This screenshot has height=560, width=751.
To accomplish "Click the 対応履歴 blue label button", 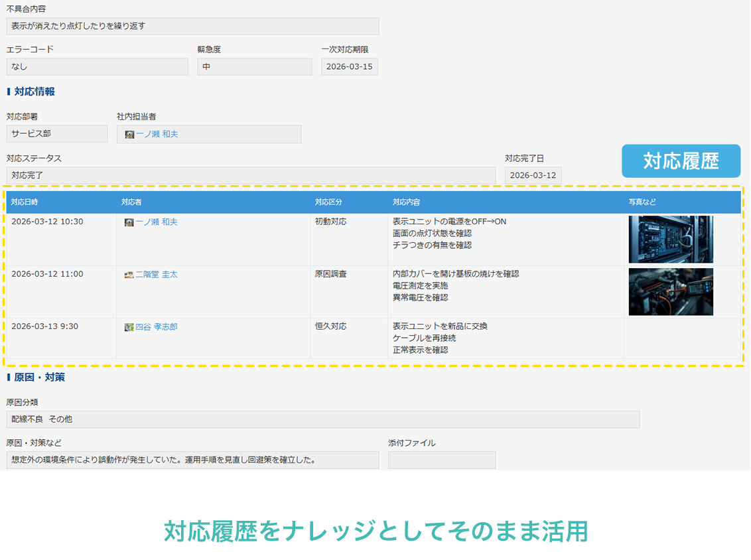I will 681,161.
